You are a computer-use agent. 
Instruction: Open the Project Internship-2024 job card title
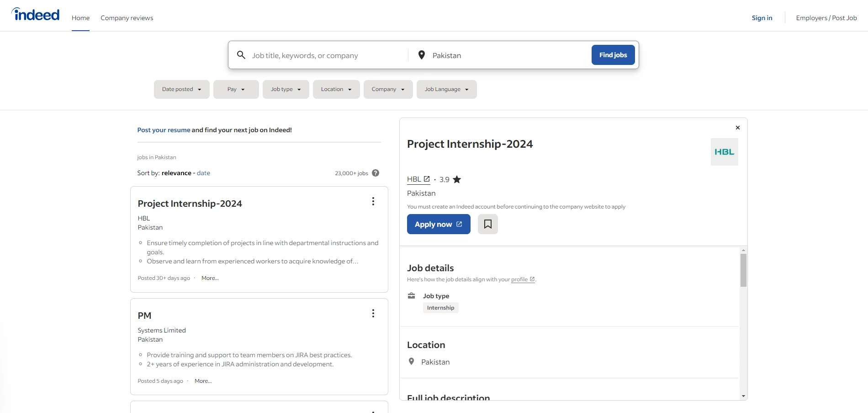190,204
